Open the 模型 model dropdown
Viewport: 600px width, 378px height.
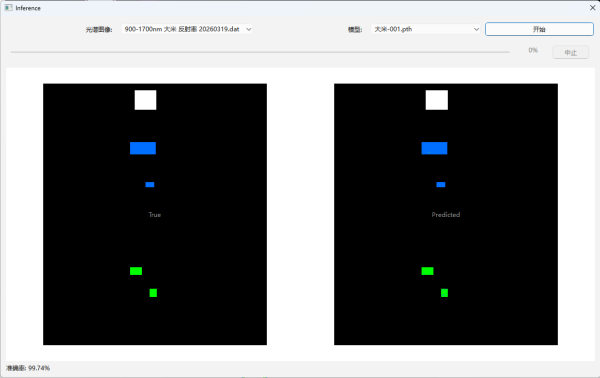pyautogui.click(x=426, y=29)
